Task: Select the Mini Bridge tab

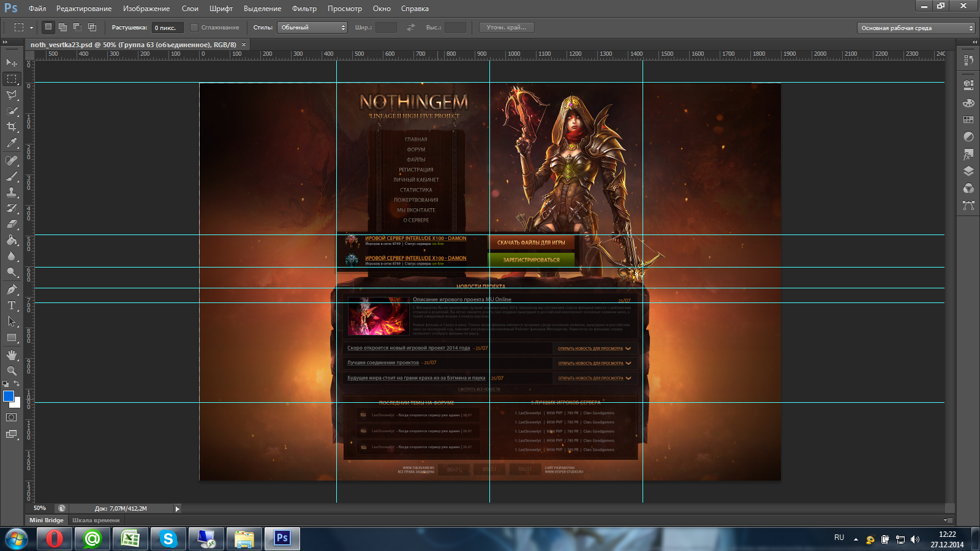Action: 47,520
